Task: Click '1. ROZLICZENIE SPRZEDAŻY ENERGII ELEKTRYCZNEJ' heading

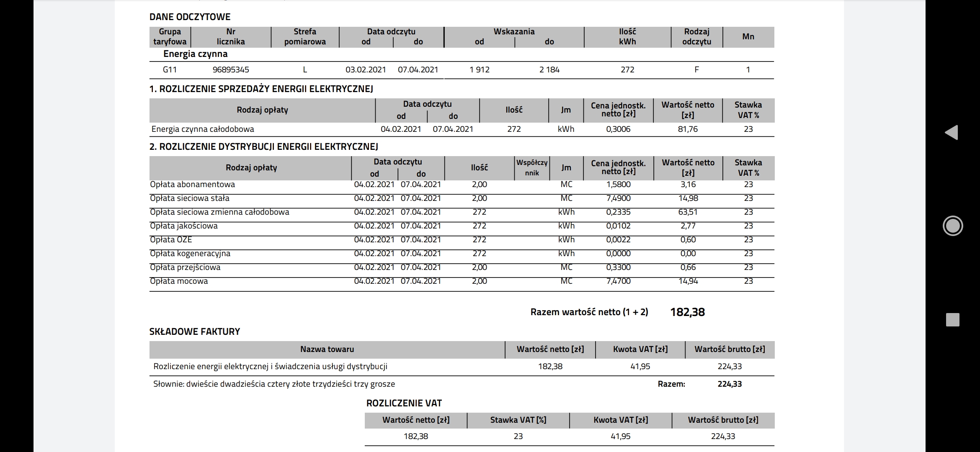Action: [x=261, y=89]
